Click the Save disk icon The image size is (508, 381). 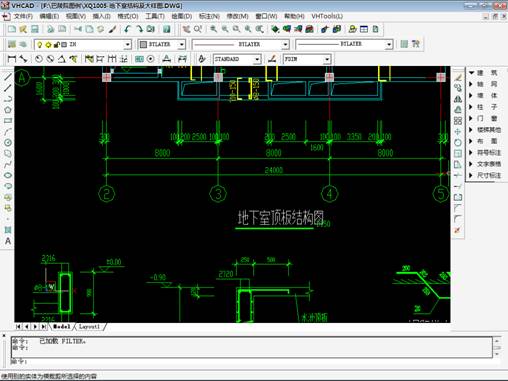[35, 29]
